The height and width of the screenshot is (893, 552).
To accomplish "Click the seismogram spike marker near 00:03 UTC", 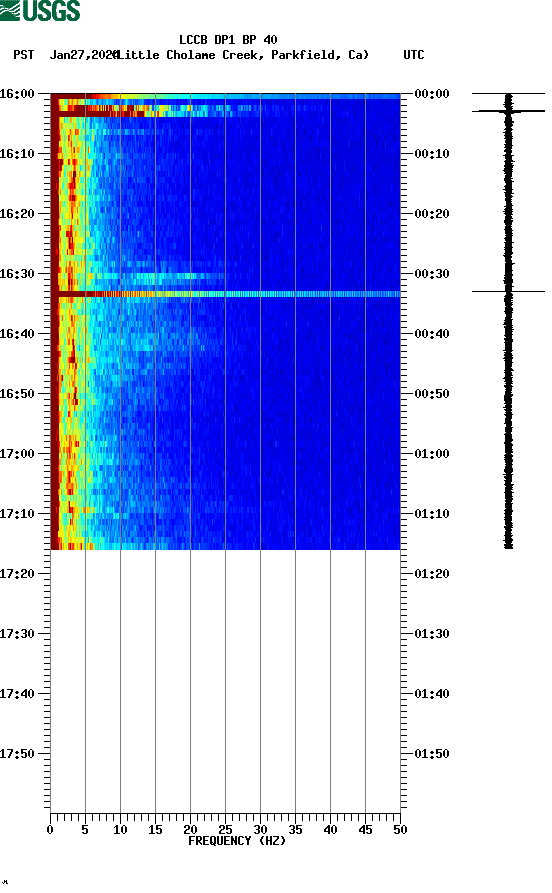I will click(x=508, y=111).
